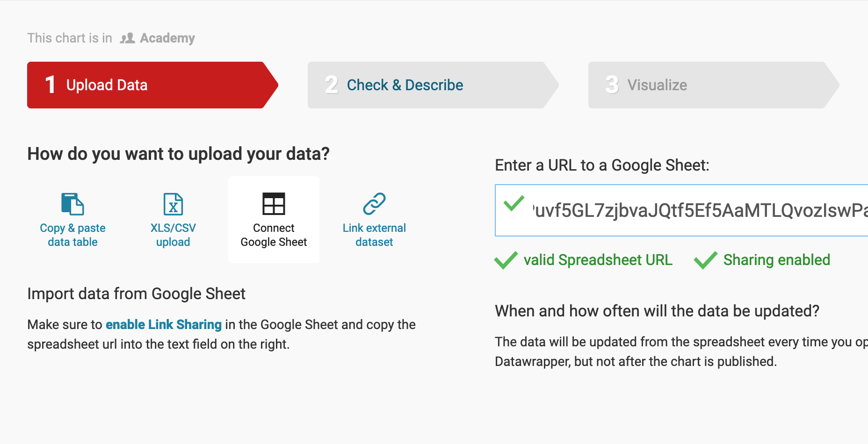868x444 pixels.
Task: Click the Academy team people icon
Action: click(x=127, y=38)
